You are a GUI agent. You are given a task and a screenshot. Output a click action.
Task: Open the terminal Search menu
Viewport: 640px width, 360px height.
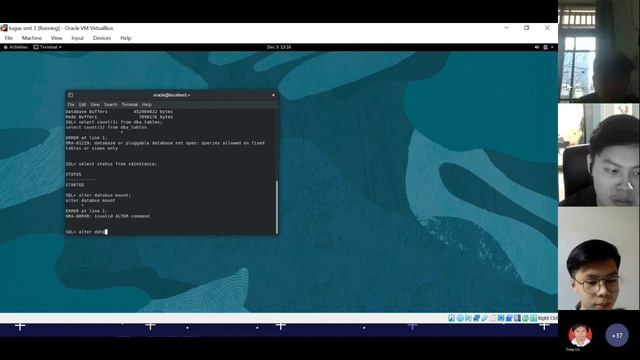[110, 104]
